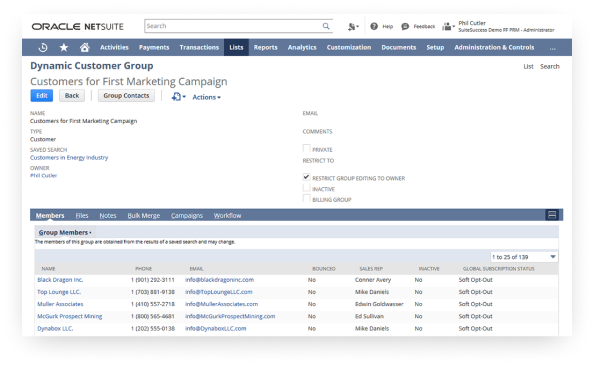
Task: Click the Back button
Action: [72, 95]
